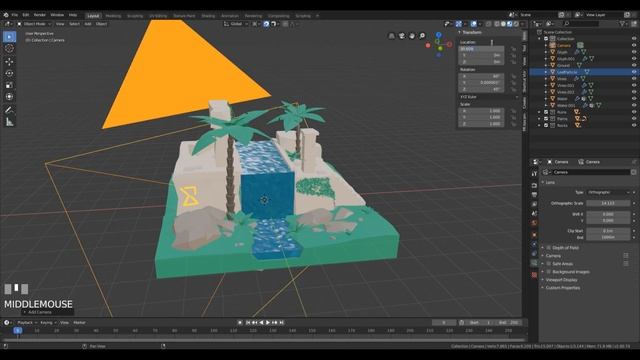Open the Object Data camera properties tab

tap(534, 263)
